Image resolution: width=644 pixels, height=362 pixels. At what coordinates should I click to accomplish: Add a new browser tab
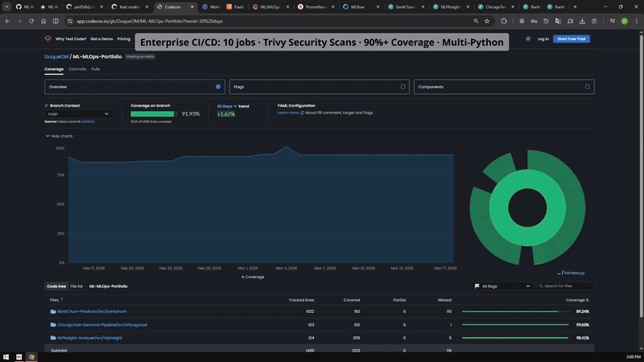pyautogui.click(x=575, y=7)
